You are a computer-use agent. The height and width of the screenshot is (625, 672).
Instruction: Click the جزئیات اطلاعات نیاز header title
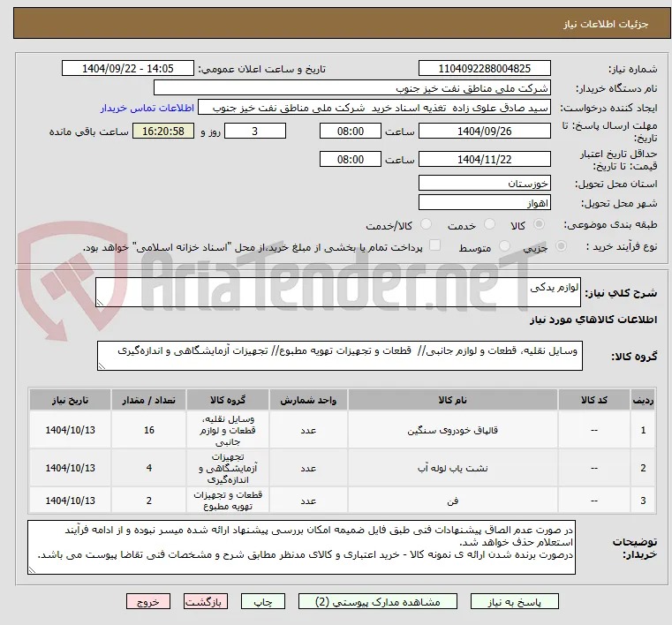click(605, 24)
